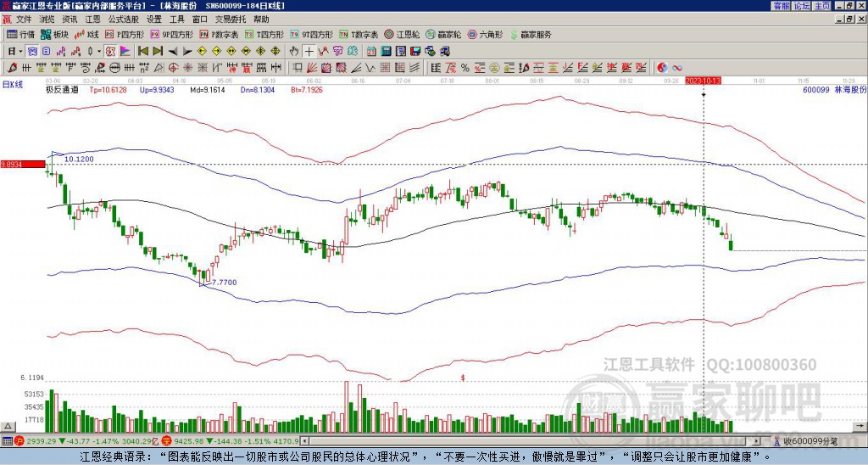Jump to last bar icon
The width and height of the screenshot is (868, 465).
(158, 51)
